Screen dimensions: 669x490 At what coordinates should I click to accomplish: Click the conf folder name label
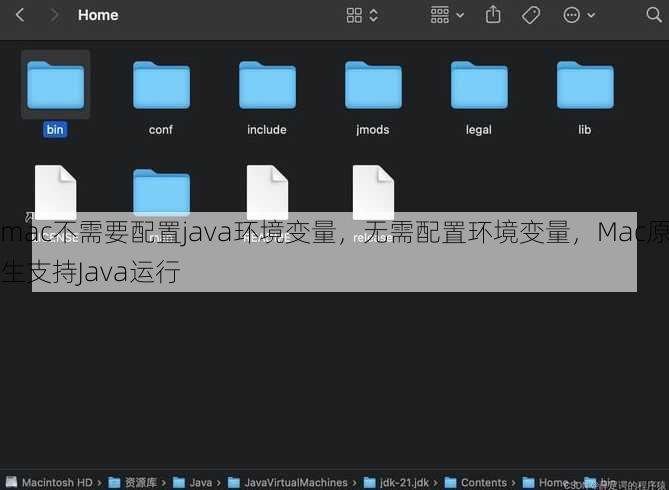pyautogui.click(x=161, y=129)
